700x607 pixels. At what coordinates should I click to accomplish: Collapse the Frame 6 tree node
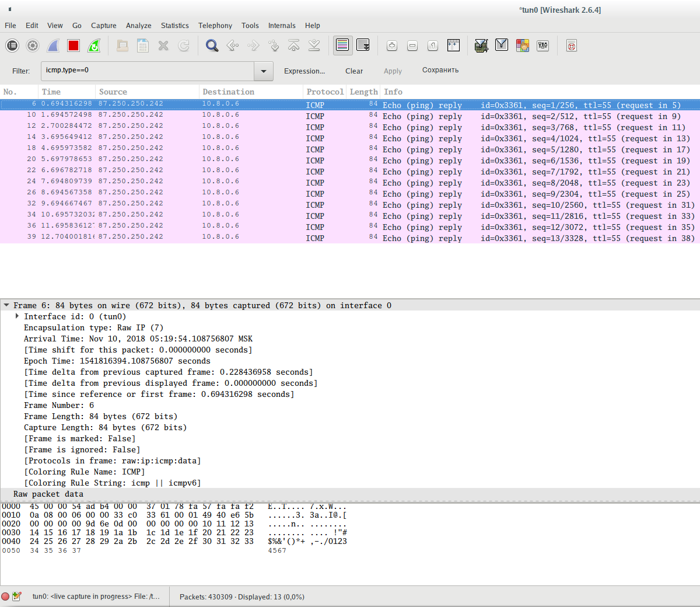[6, 305]
